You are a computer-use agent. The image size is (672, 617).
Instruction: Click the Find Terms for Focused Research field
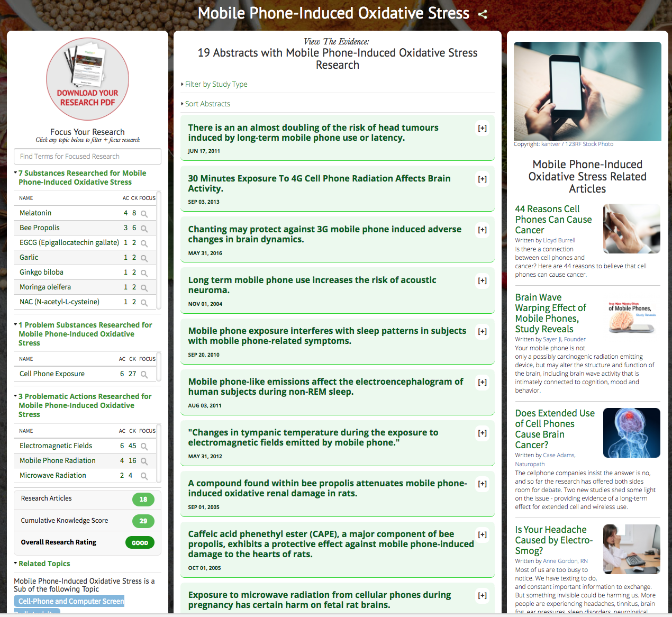87,156
